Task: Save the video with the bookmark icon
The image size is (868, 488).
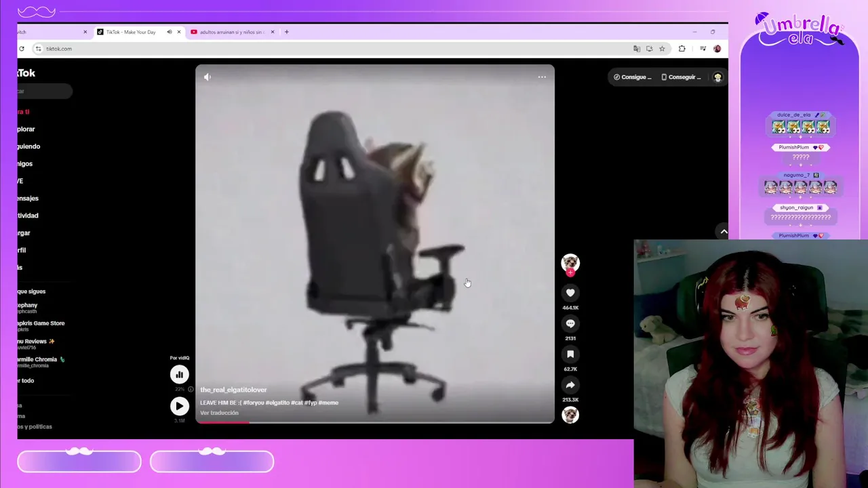Action: [570, 354]
